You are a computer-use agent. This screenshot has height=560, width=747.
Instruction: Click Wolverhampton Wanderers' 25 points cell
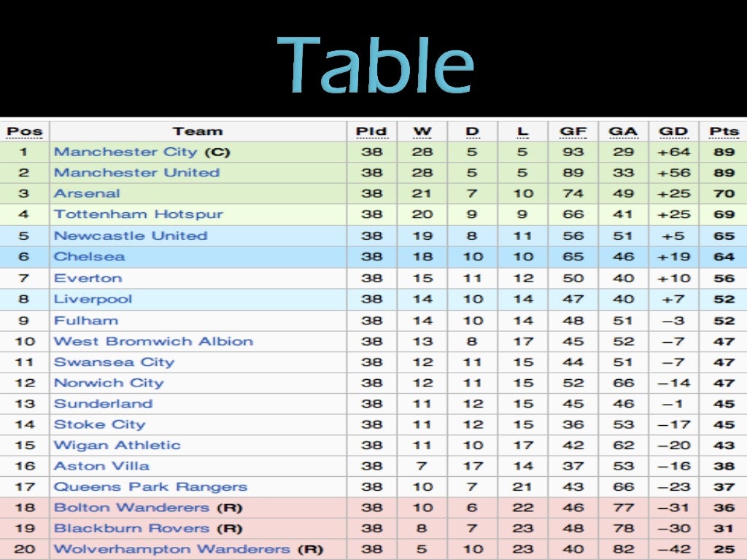coord(724,549)
